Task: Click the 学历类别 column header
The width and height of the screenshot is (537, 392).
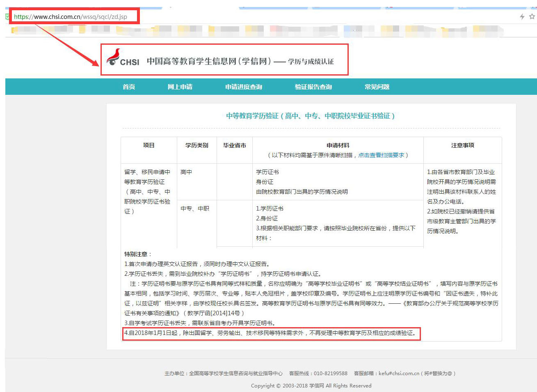Action: (x=197, y=145)
